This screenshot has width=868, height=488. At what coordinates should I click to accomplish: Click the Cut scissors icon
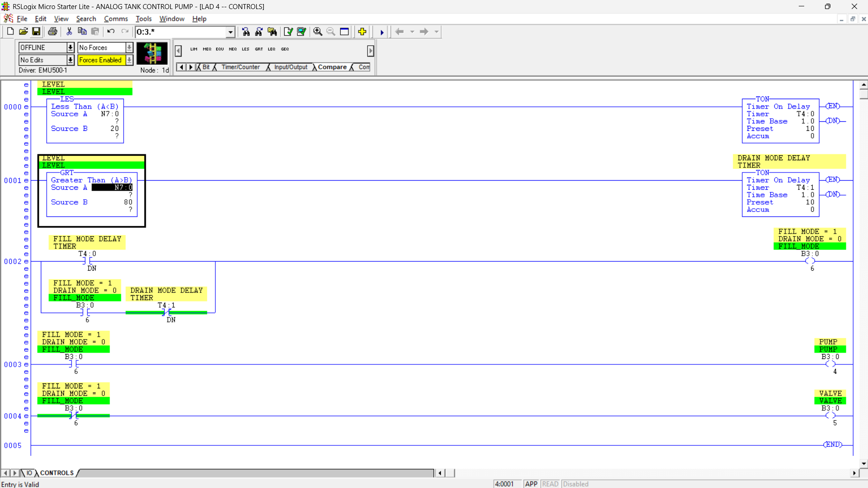(69, 32)
